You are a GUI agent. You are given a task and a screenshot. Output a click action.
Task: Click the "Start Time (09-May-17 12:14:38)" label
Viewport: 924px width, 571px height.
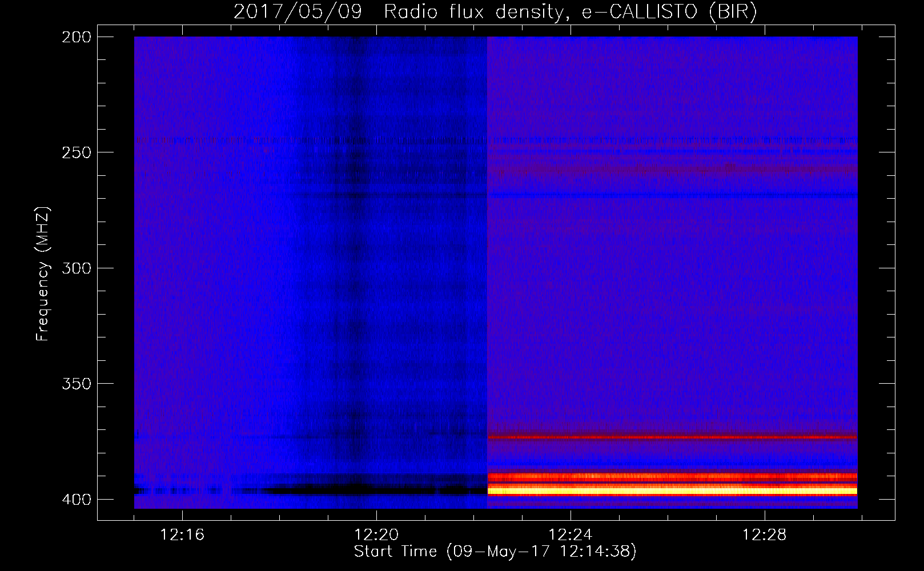[x=495, y=552]
